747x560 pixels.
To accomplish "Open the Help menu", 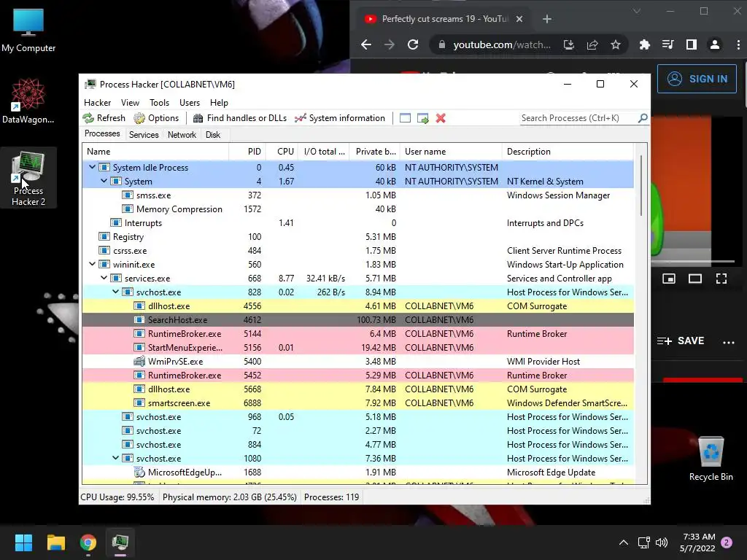I will click(x=219, y=103).
